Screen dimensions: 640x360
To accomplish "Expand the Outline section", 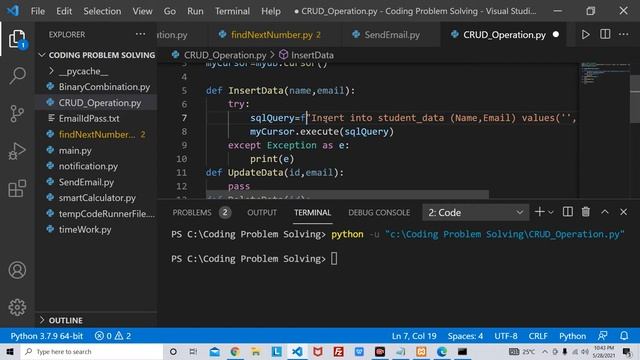I will pyautogui.click(x=97, y=320).
